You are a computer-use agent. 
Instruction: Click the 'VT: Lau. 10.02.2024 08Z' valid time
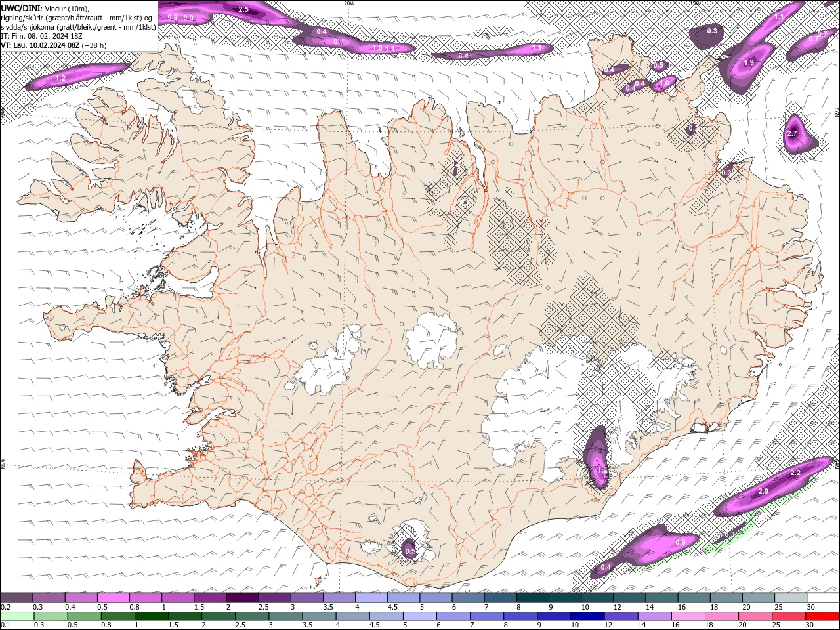coord(40,45)
